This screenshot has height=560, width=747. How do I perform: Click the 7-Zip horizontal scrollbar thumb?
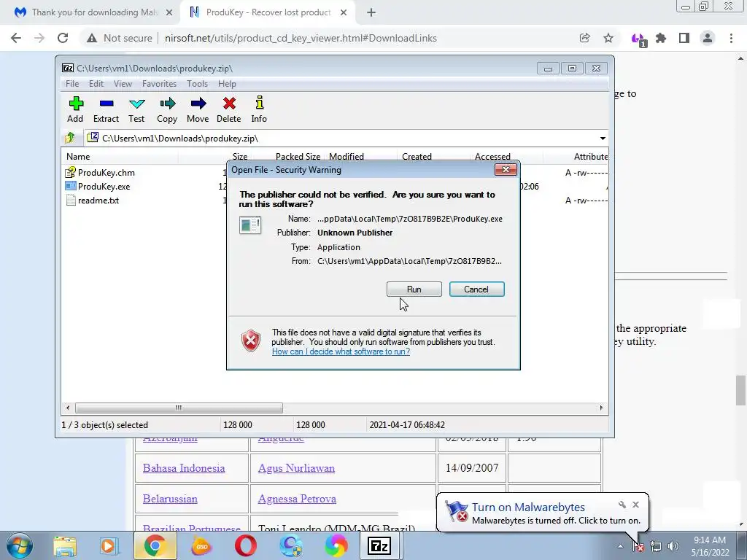pos(179,408)
